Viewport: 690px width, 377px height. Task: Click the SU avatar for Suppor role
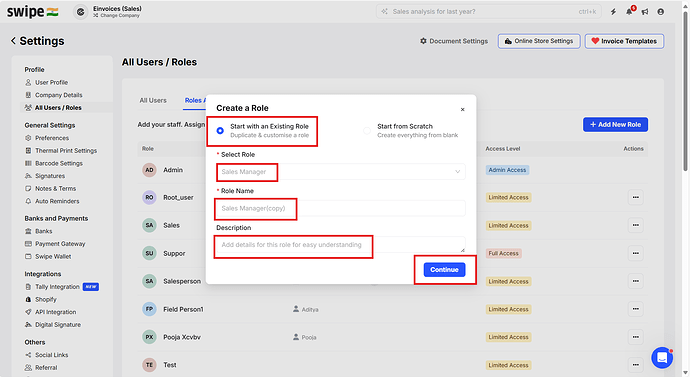point(149,253)
